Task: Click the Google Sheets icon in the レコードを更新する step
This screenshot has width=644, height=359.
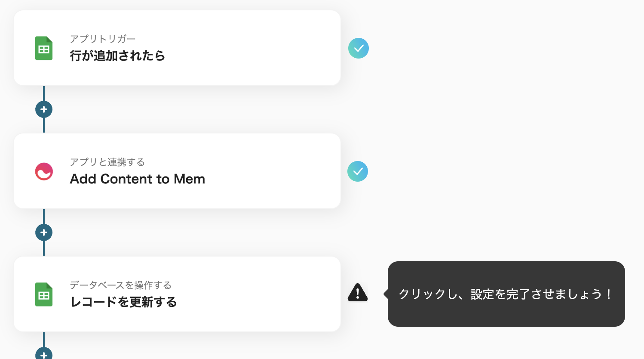Action: pos(44,294)
